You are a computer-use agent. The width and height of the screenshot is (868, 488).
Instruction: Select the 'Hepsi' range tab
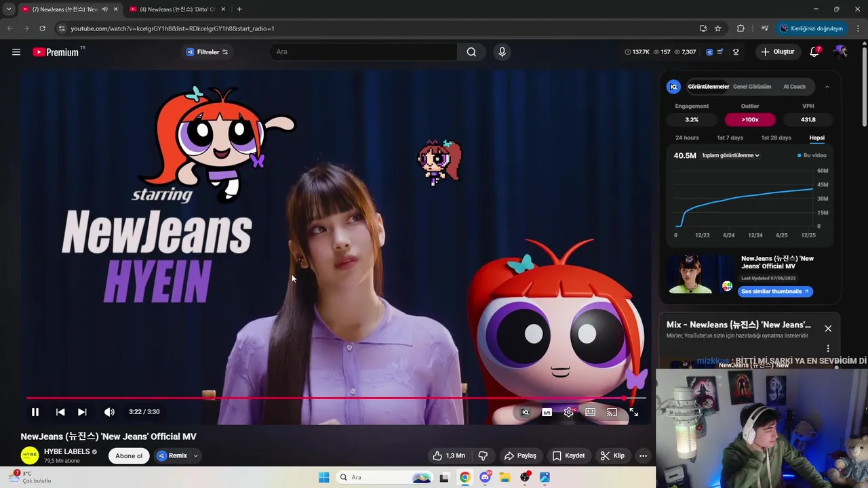817,138
